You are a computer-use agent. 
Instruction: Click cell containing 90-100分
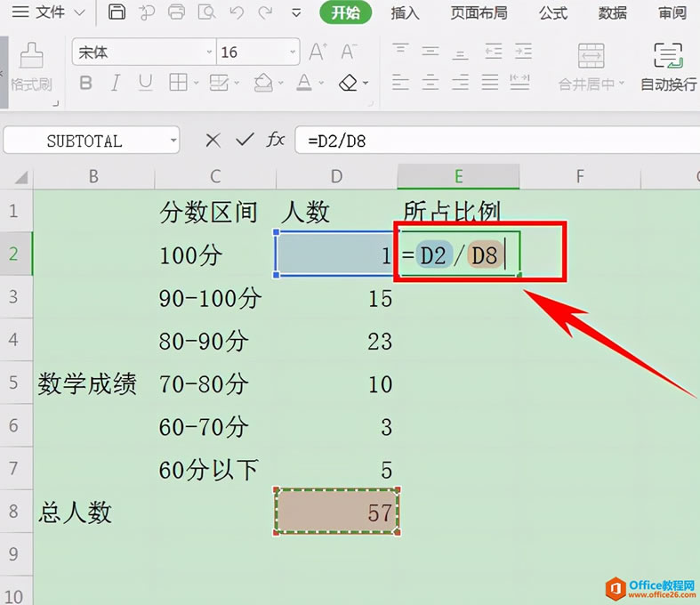pyautogui.click(x=215, y=297)
